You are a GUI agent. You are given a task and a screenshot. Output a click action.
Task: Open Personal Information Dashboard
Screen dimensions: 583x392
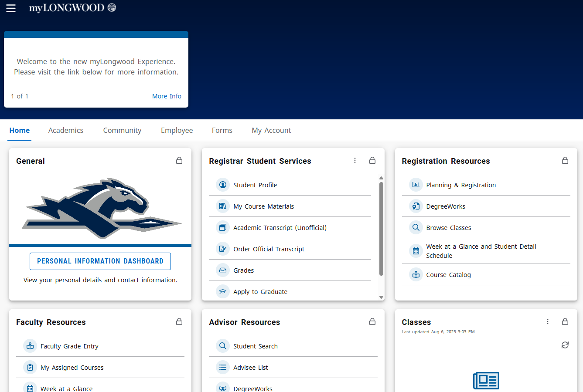coord(100,261)
